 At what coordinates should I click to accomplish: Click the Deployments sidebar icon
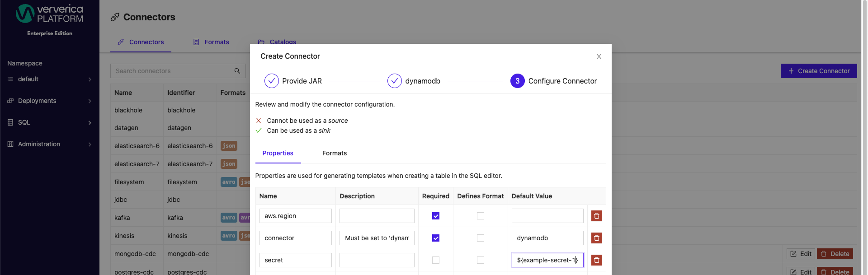[x=10, y=101]
